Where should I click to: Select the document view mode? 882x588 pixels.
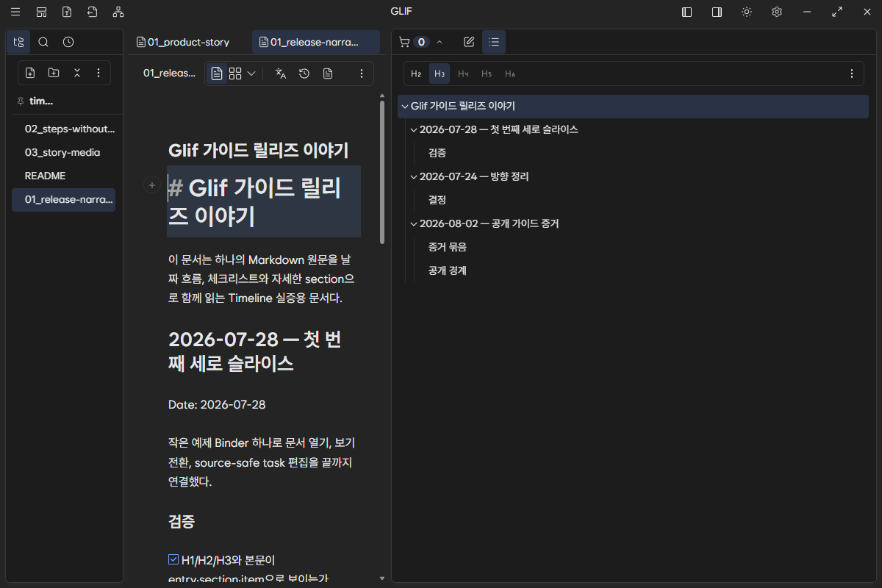[217, 73]
